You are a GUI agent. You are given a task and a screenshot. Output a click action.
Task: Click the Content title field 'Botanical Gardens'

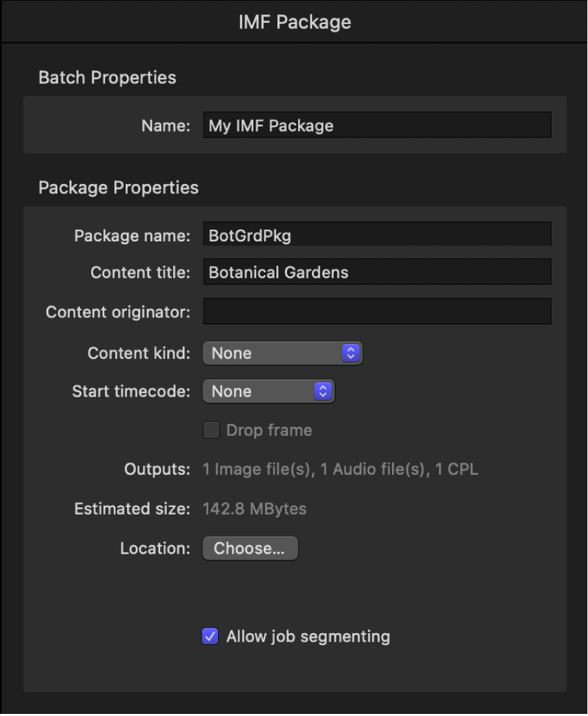pyautogui.click(x=377, y=272)
